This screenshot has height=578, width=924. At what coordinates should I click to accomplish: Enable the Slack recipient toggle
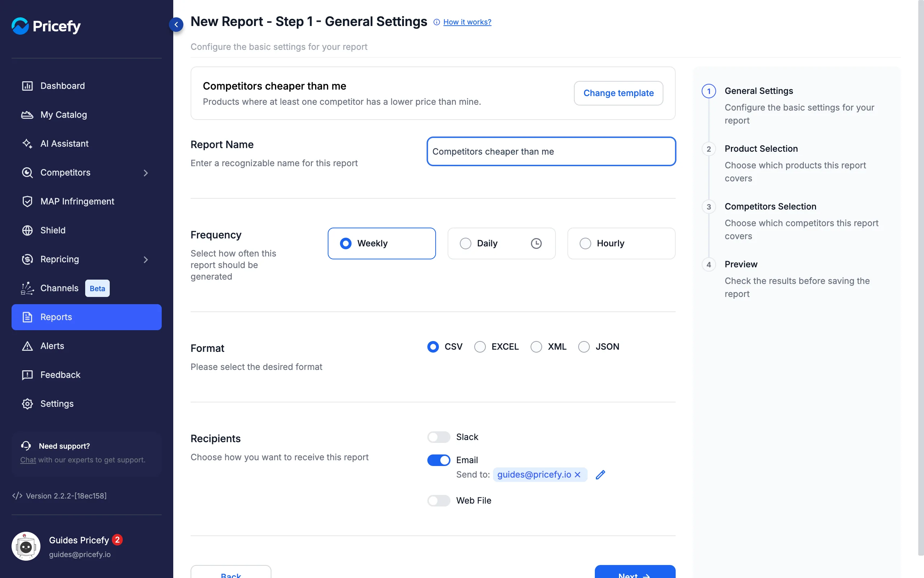click(439, 437)
